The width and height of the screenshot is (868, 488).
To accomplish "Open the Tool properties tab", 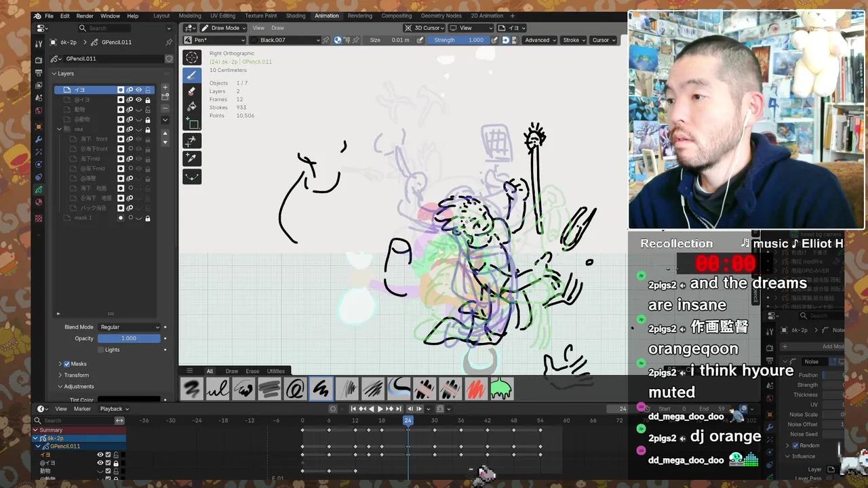I will point(39,43).
